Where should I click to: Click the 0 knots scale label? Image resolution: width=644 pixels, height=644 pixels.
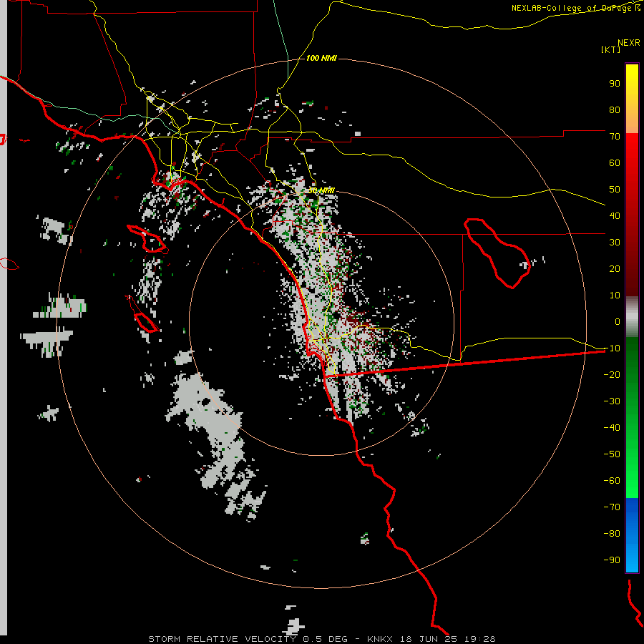[618, 321]
